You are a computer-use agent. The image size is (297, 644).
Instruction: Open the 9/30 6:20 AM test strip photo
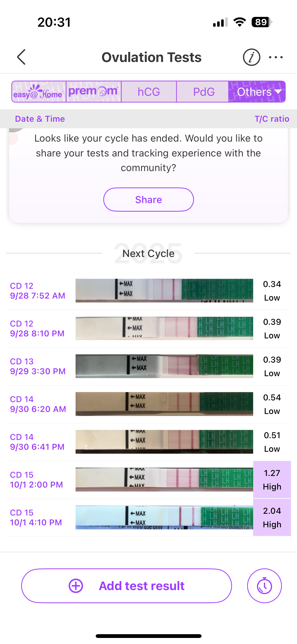164,404
